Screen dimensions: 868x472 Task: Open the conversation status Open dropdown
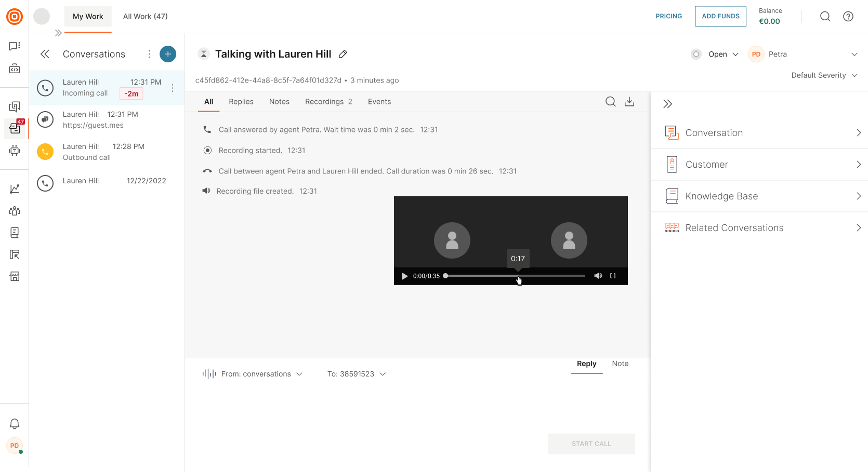point(723,55)
